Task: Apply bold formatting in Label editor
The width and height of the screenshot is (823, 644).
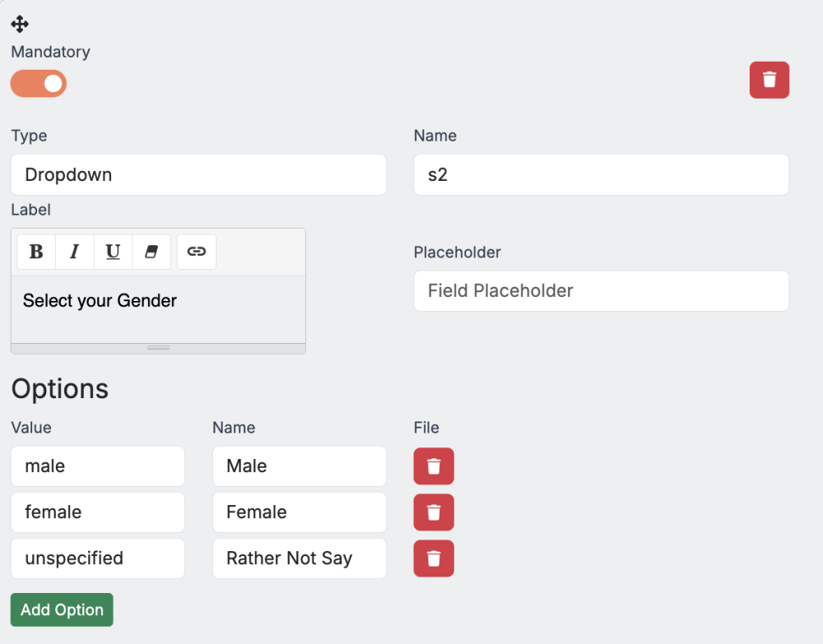Action: (x=36, y=252)
